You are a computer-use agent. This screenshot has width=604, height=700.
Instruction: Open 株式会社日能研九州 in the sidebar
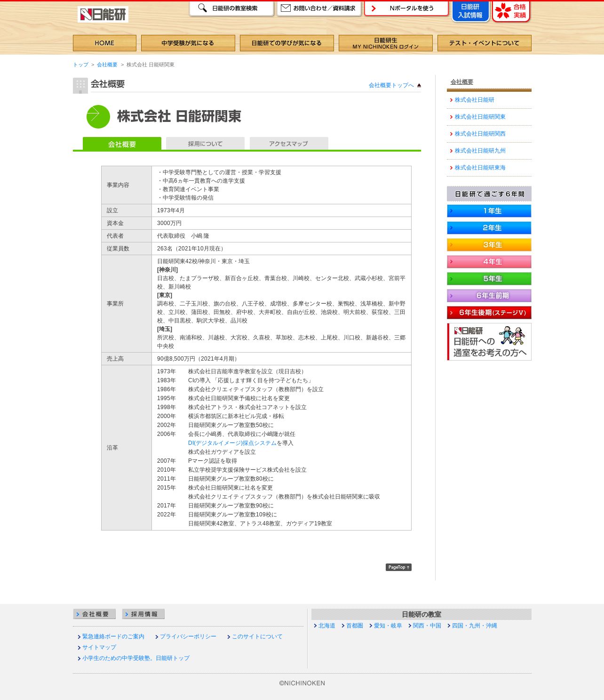pos(480,151)
